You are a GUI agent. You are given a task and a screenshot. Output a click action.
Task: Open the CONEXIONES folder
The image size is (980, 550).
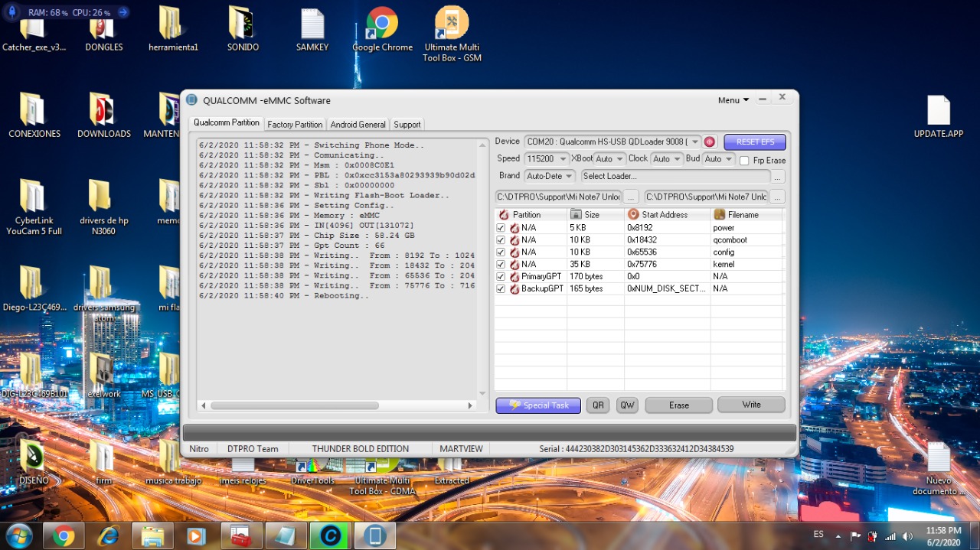point(34,116)
